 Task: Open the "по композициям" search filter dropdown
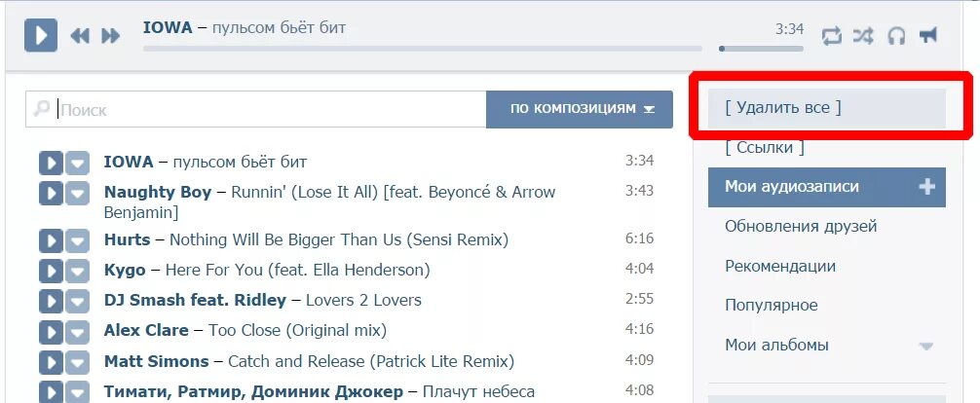[580, 109]
